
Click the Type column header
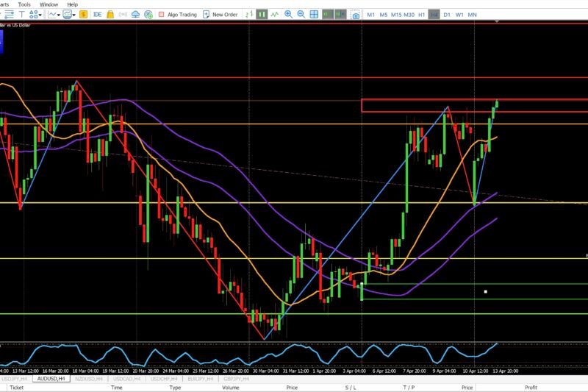point(175,388)
